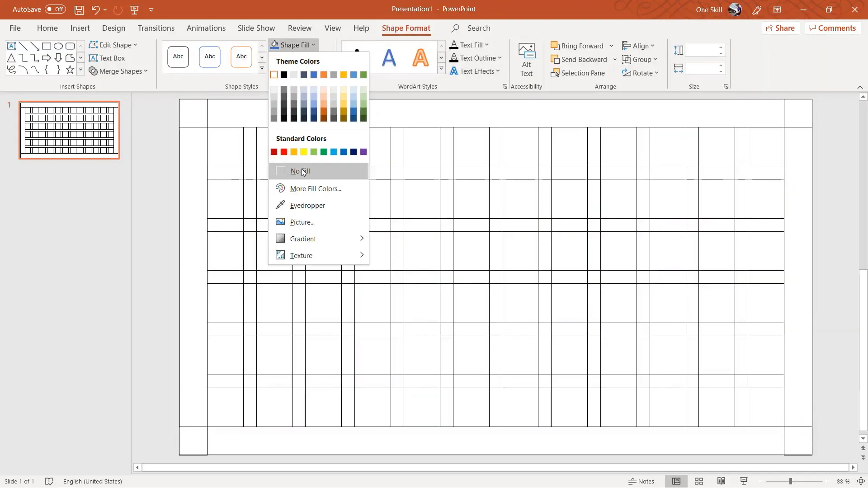Viewport: 868px width, 488px height.
Task: Toggle AutoSave switch
Action: coord(55,9)
